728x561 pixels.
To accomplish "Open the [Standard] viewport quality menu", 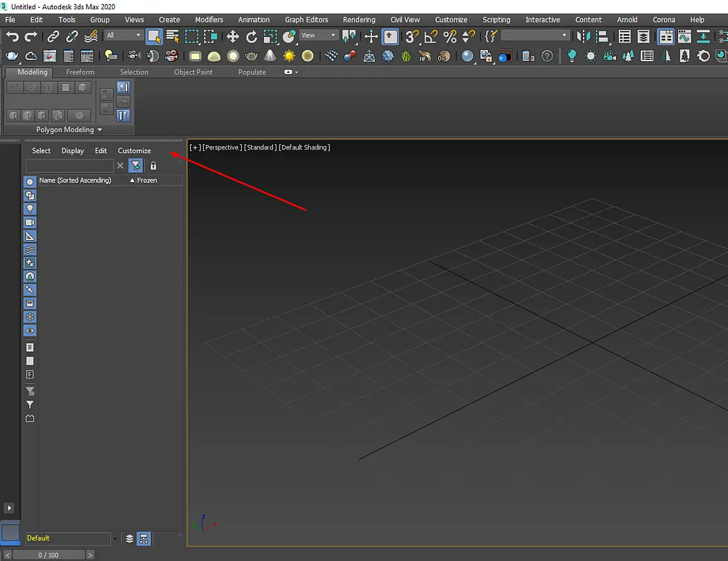I will 260,148.
